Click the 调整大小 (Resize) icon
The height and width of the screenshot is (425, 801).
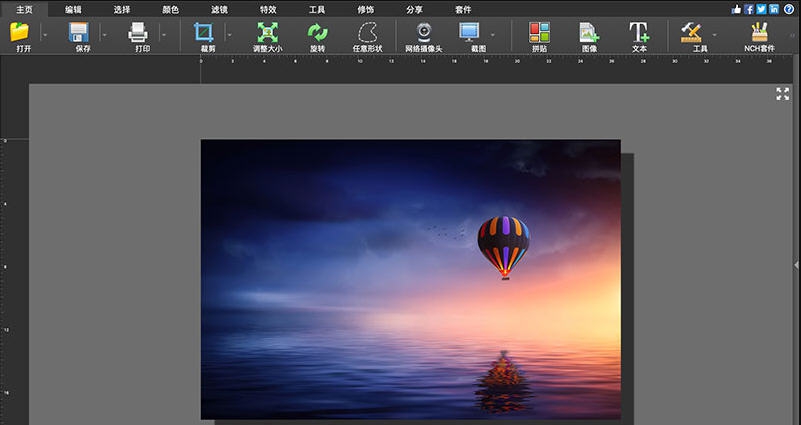click(x=267, y=32)
